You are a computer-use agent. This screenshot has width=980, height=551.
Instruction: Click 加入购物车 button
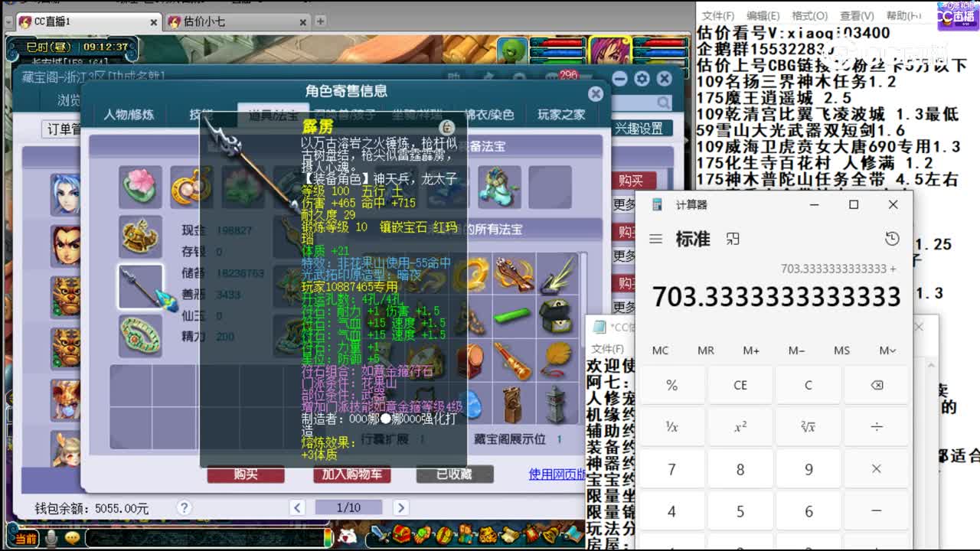(352, 474)
